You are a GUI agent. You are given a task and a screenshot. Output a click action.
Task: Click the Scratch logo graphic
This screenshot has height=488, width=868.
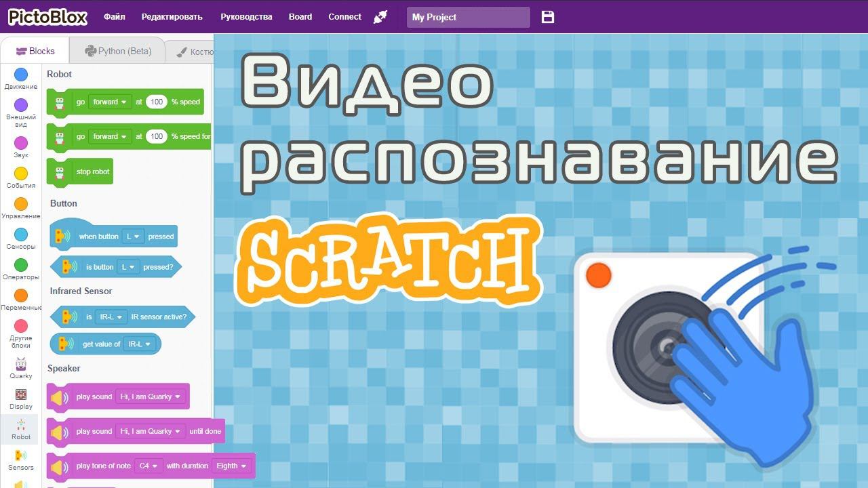point(389,261)
